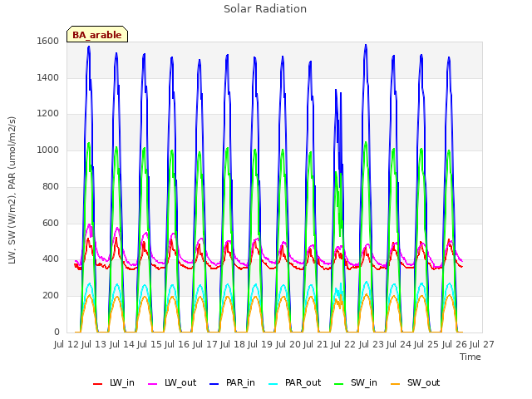
Task: Click the 1400 y-axis tick label
Action: point(48,77)
